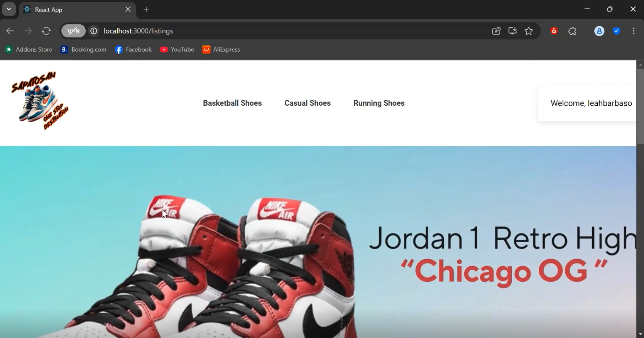Install app via the address bar install icon
The image size is (644, 338).
(x=512, y=31)
